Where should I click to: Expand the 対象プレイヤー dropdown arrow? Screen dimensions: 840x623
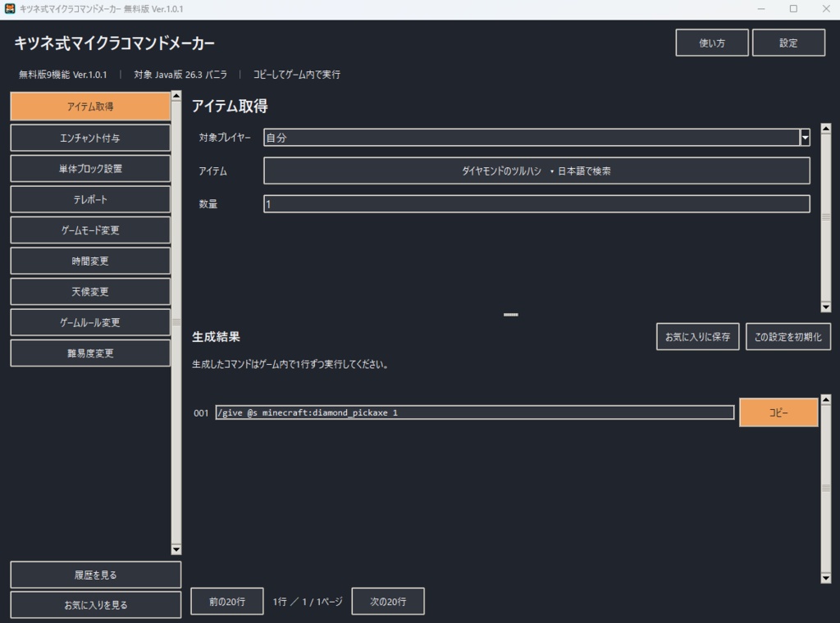[805, 138]
